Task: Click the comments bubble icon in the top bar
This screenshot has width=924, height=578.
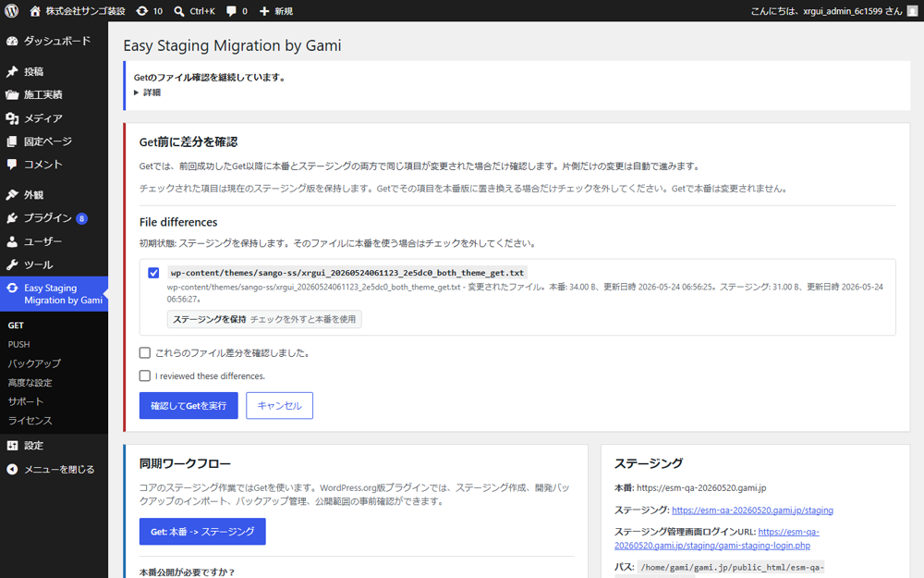Action: pos(231,10)
